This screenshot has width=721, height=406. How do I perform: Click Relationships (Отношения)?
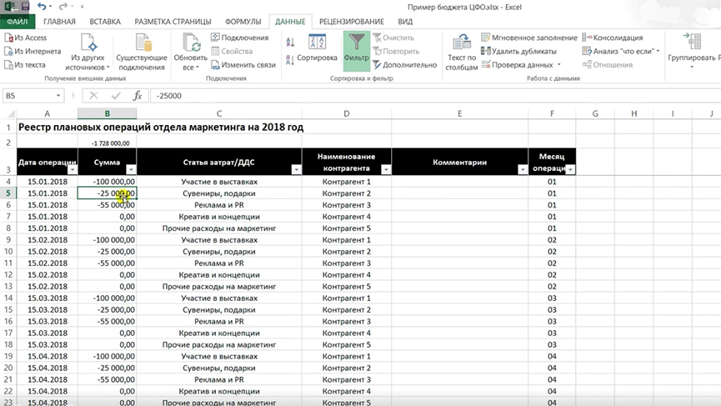607,65
